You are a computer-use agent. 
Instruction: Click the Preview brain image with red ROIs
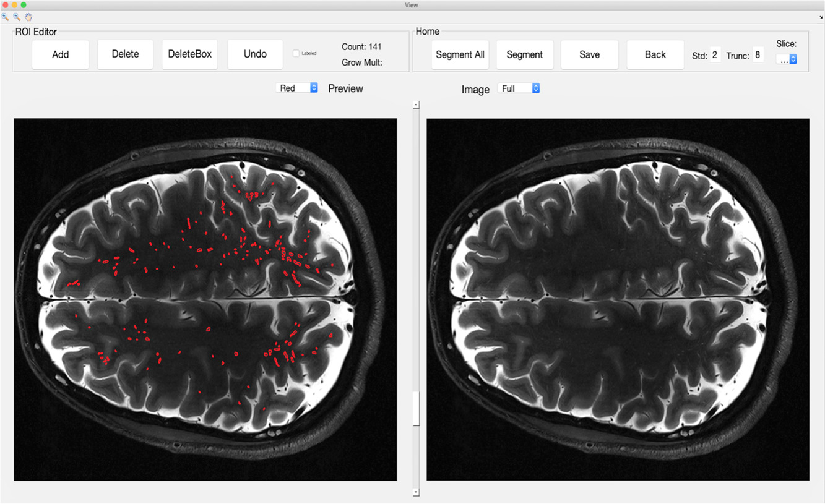pos(205,299)
